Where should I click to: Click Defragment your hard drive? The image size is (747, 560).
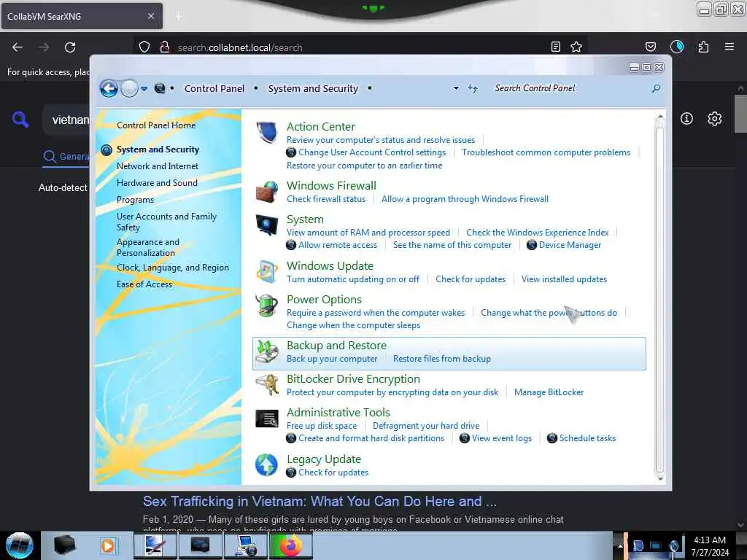[426, 426]
